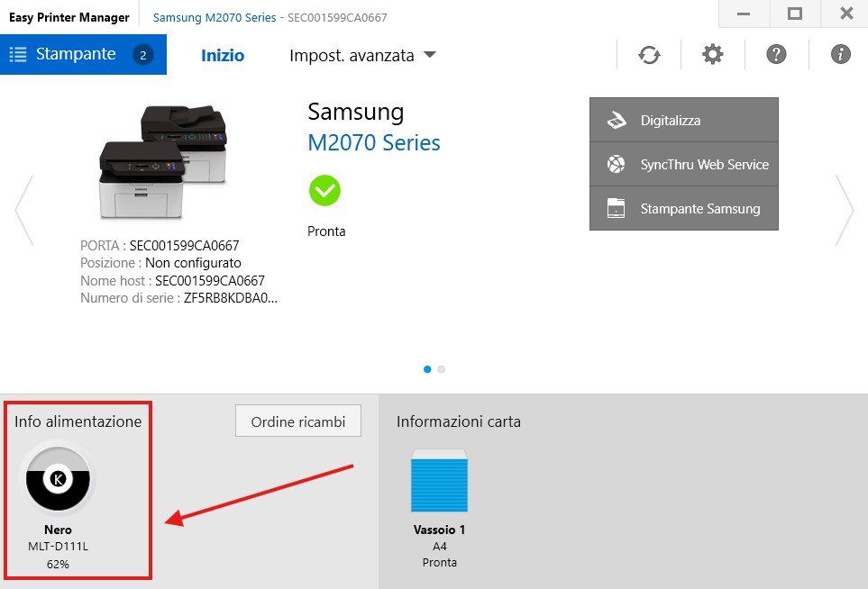Click the Ordine ricambi button
Image resolution: width=868 pixels, height=589 pixels.
pyautogui.click(x=297, y=421)
